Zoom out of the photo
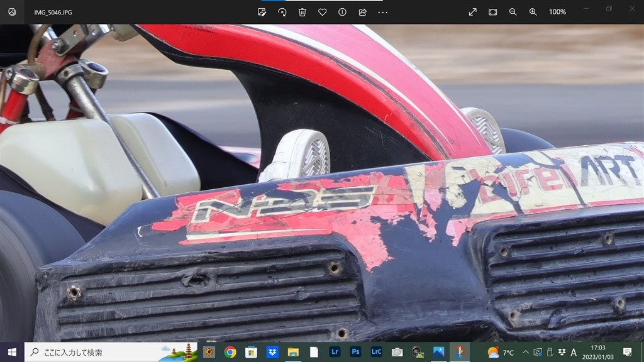This screenshot has height=362, width=644. tap(513, 12)
